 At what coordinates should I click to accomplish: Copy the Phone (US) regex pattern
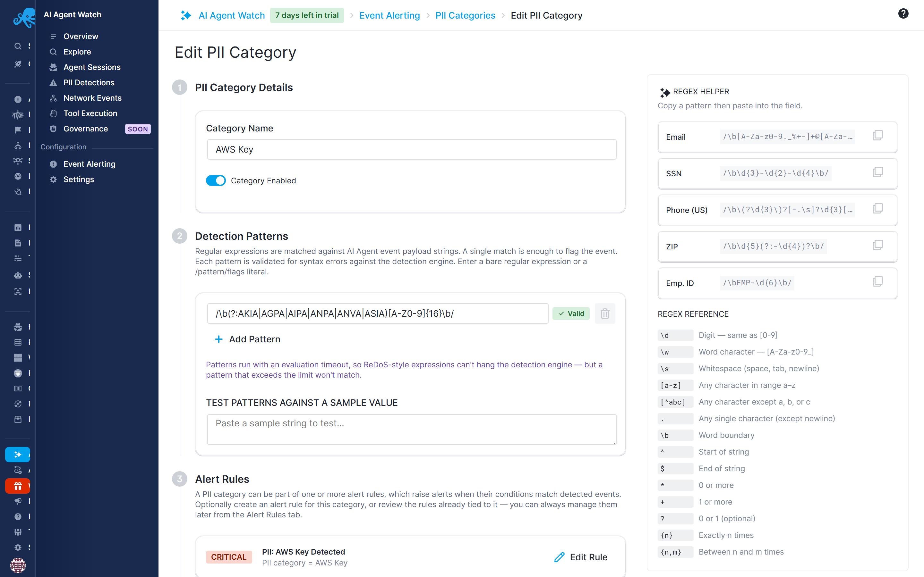[877, 209]
